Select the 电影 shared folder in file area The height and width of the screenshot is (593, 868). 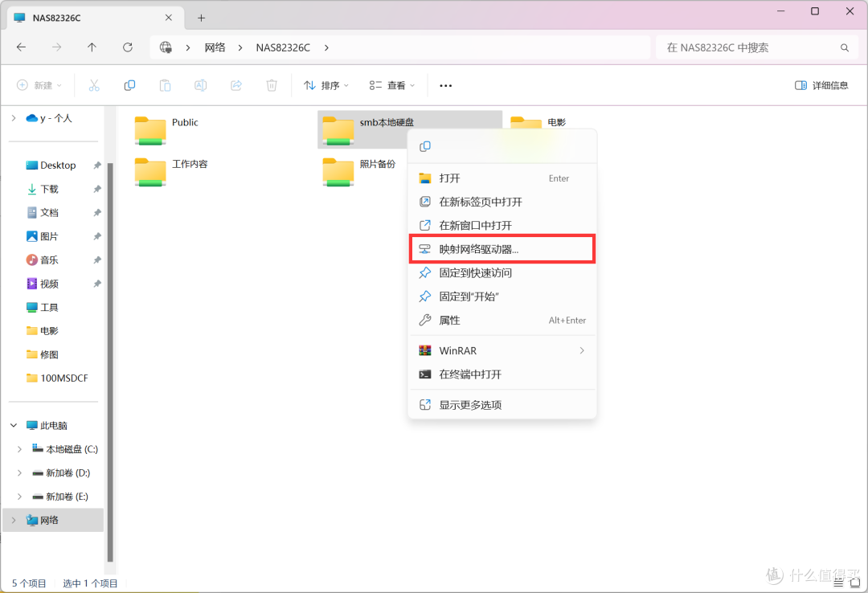[x=538, y=122]
